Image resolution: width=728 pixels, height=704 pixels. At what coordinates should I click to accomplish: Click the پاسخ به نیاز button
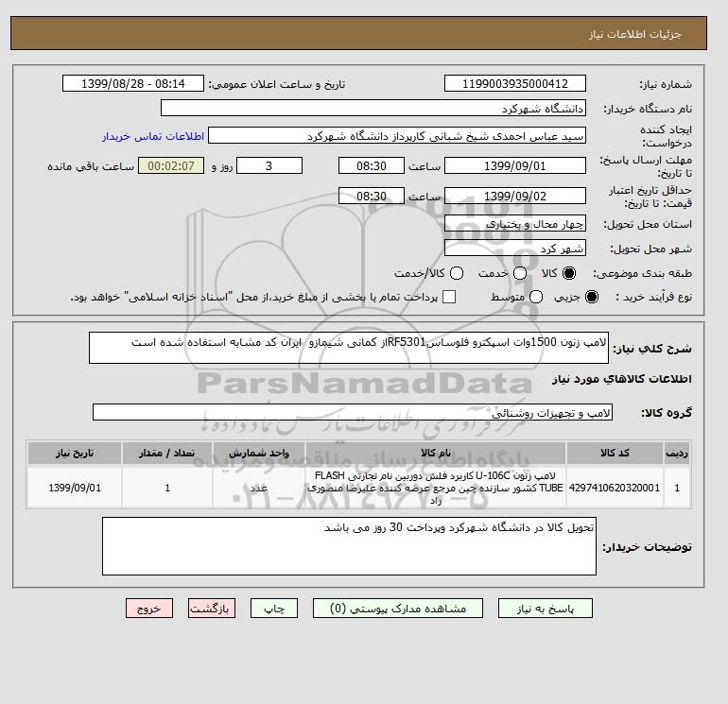pyautogui.click(x=546, y=609)
